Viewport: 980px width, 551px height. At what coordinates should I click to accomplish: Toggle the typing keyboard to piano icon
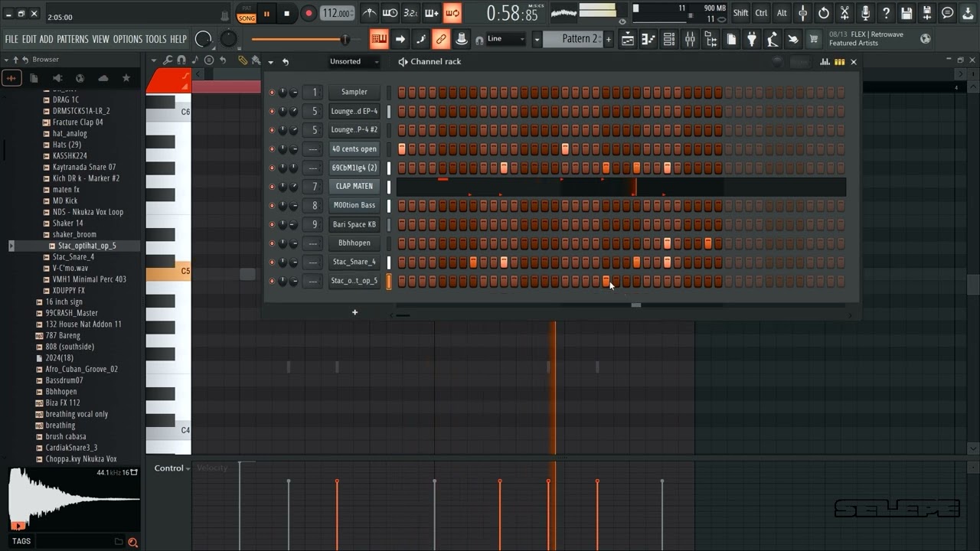(x=379, y=39)
